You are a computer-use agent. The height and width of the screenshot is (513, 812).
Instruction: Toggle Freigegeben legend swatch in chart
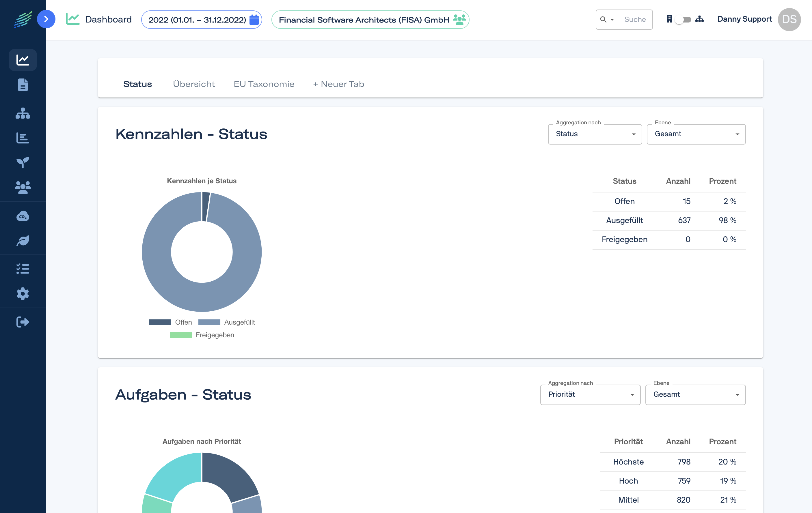[x=181, y=335]
